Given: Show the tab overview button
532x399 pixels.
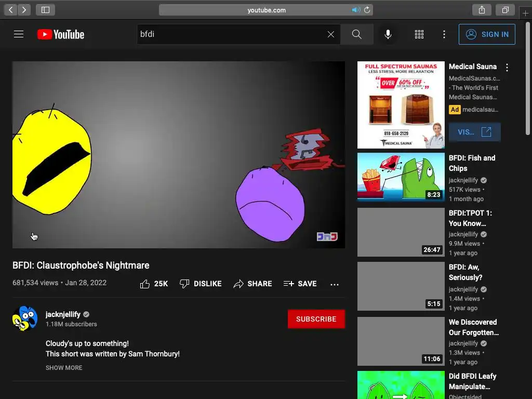Looking at the screenshot, I should 505,10.
